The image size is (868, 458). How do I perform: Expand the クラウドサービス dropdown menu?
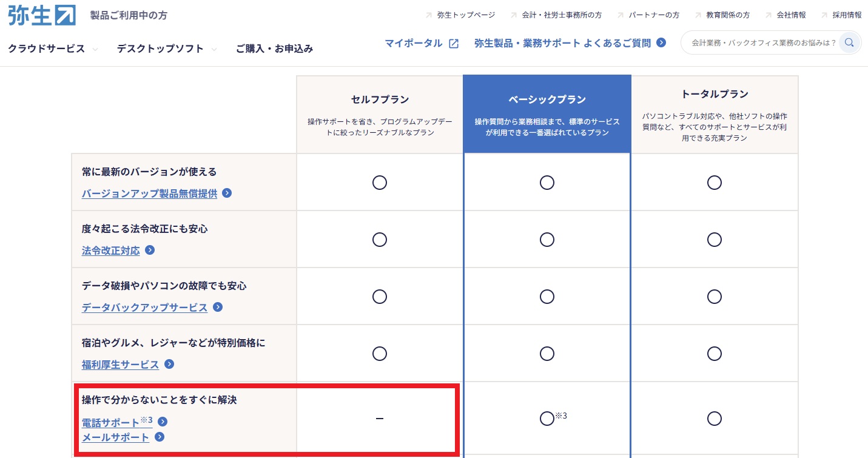click(53, 49)
